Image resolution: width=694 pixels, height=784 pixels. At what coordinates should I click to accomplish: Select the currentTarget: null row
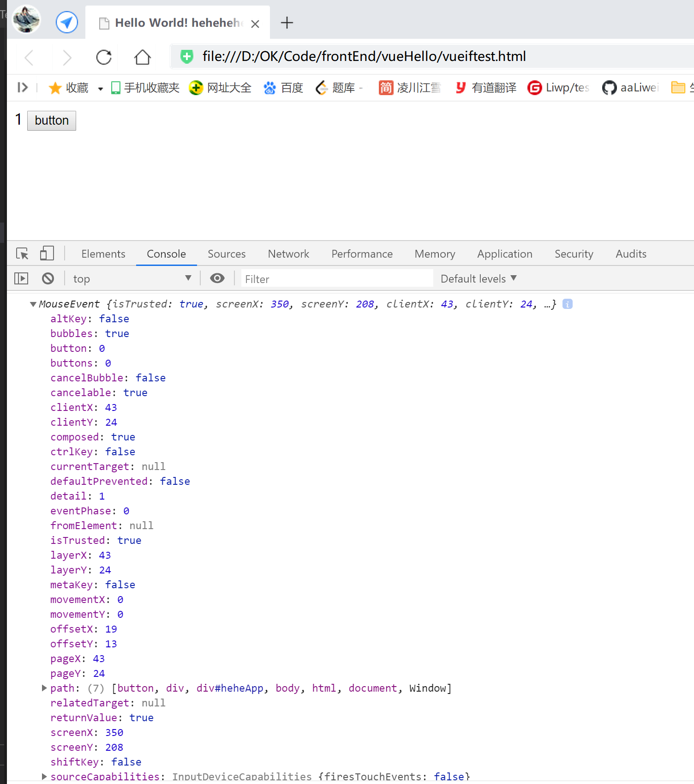(108, 467)
